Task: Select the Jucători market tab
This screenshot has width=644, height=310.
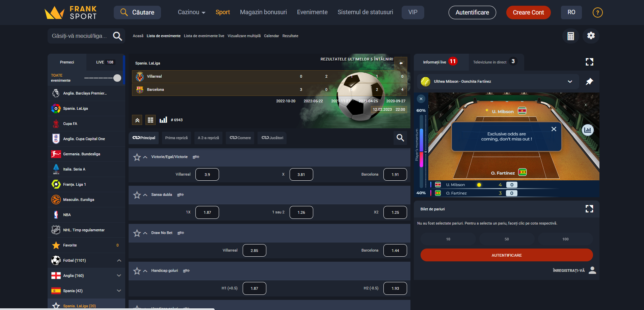Action: [x=272, y=138]
